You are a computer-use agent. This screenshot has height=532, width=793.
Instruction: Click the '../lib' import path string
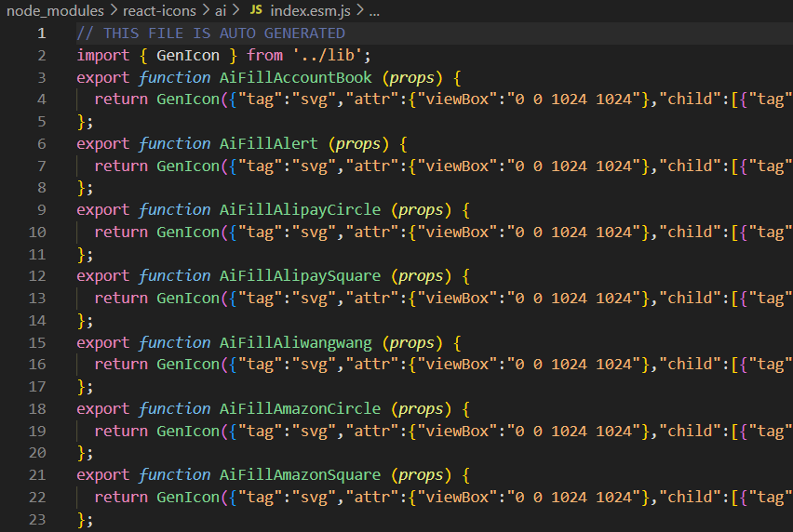coord(328,55)
